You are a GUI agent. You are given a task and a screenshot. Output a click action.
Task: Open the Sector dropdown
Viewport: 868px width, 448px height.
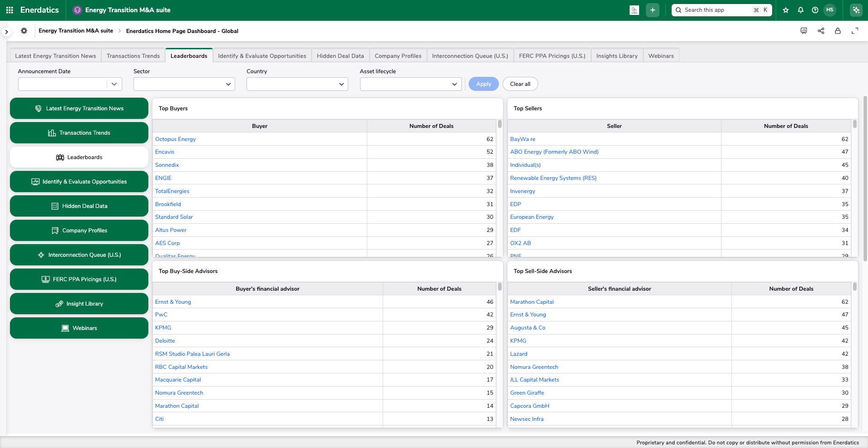click(x=184, y=84)
